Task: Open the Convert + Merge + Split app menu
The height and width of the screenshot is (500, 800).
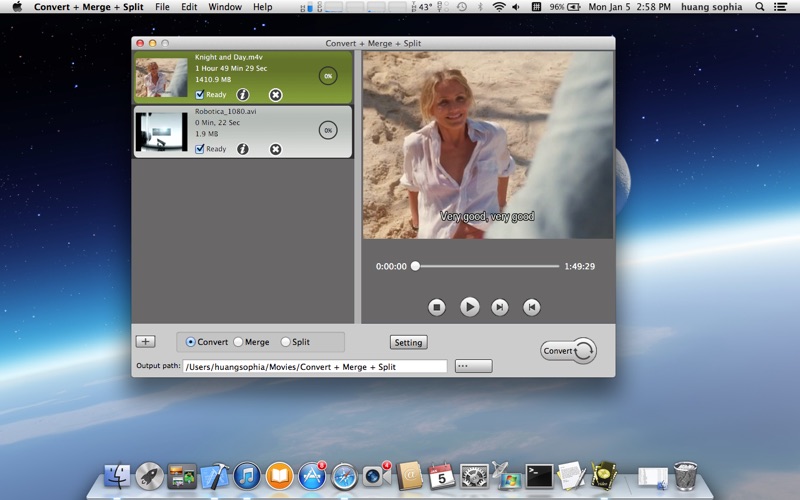Action: tap(89, 7)
